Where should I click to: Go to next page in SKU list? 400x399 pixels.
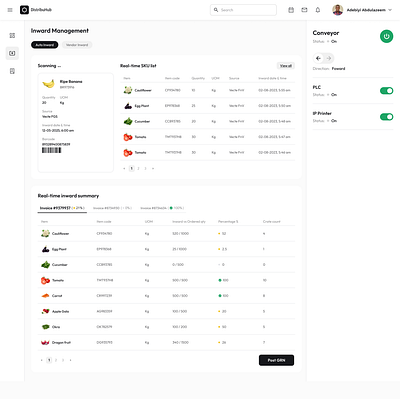[x=153, y=169]
